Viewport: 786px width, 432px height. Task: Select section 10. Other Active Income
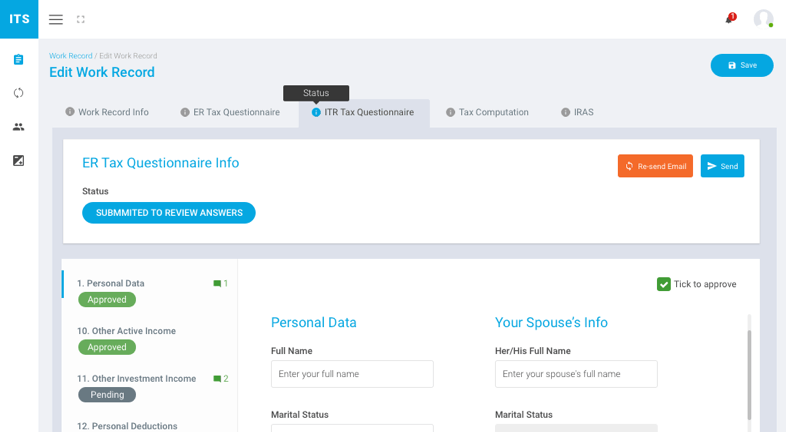pyautogui.click(x=126, y=331)
